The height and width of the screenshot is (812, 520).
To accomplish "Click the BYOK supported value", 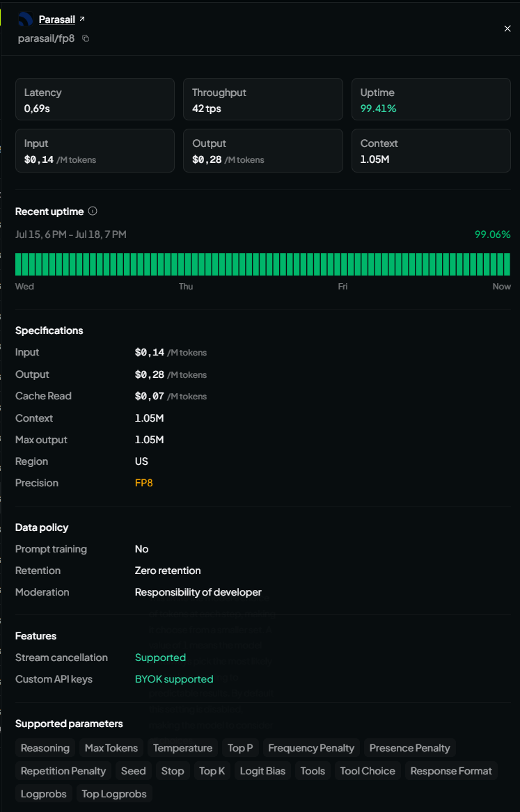I will [174, 679].
